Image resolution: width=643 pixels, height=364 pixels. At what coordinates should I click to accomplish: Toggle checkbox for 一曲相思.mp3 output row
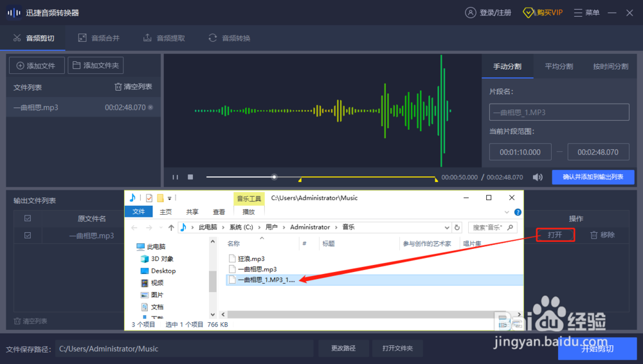click(28, 235)
